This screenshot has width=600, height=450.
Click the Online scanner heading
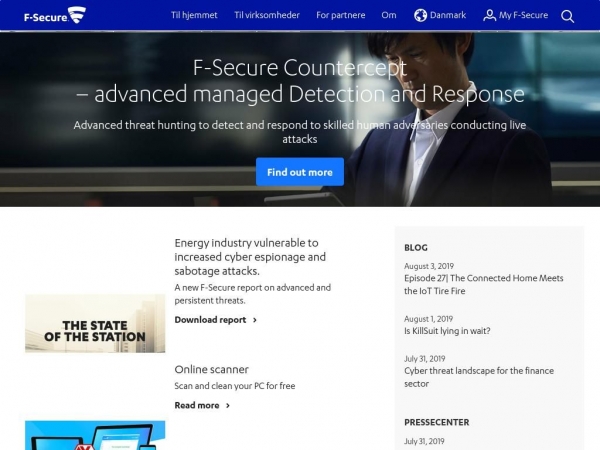click(211, 369)
